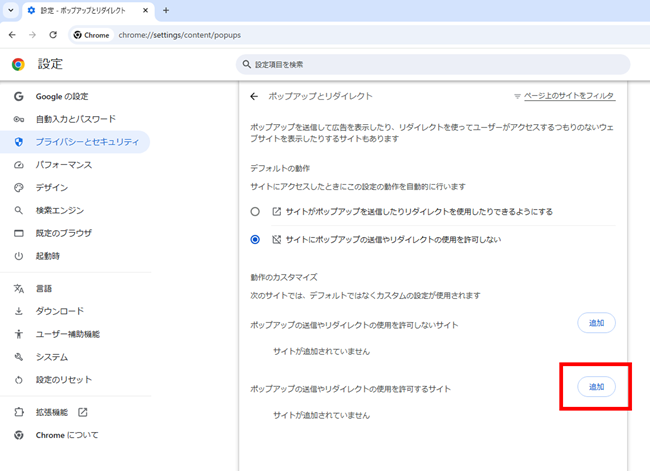The image size is (650, 471).
Task: Click the key icon for 自動入力とパスワード
Action: point(19,119)
